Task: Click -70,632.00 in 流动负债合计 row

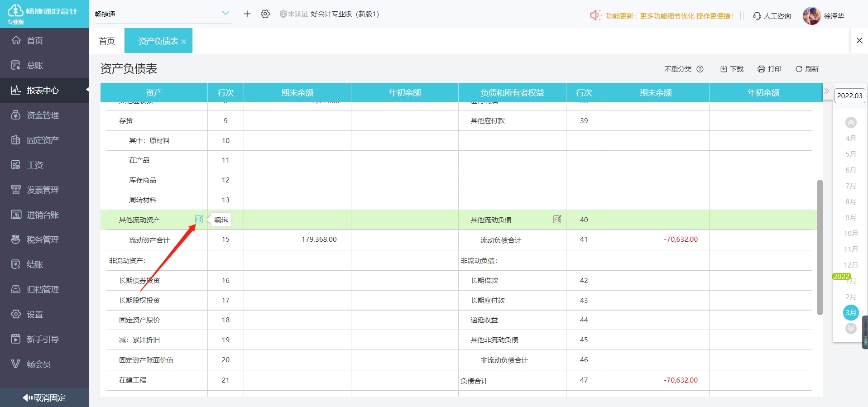Action: tap(681, 239)
